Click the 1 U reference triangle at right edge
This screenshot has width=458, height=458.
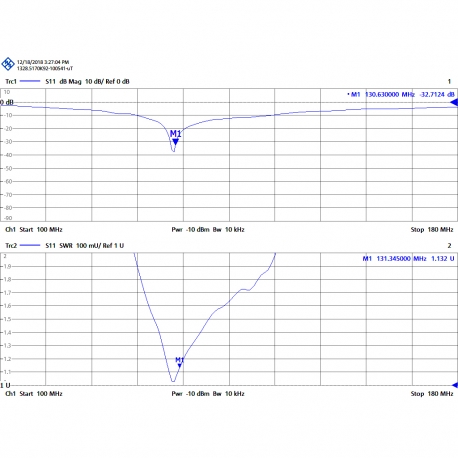pos(455,385)
